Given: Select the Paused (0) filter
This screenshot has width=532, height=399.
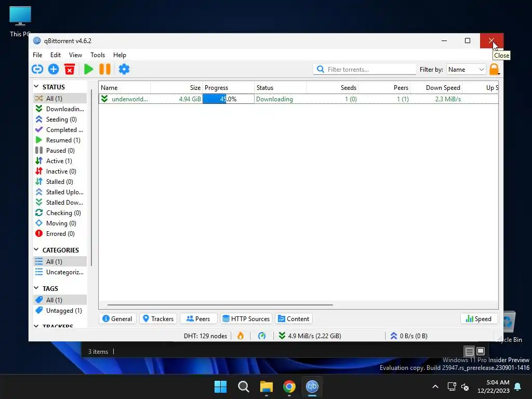Looking at the screenshot, I should [60, 151].
